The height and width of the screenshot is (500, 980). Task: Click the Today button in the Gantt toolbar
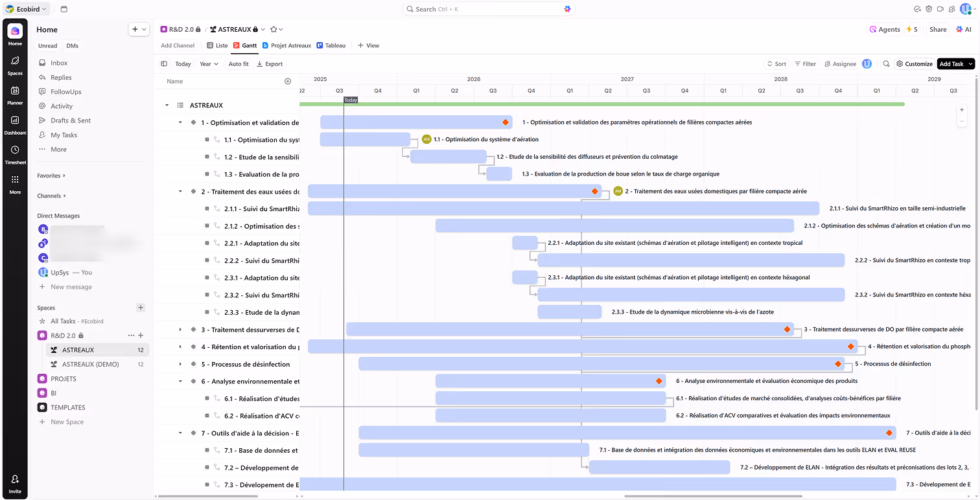click(183, 64)
